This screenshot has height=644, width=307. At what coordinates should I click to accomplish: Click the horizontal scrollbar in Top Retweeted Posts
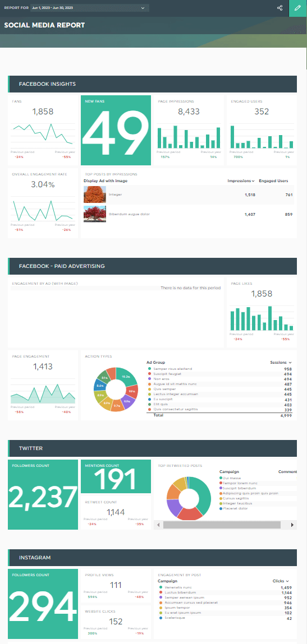click(222, 525)
